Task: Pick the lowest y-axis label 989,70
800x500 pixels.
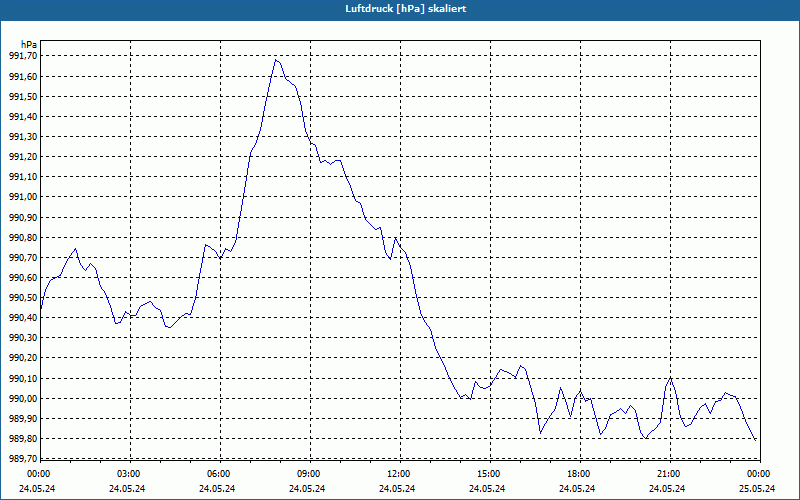Action: (x=23, y=458)
